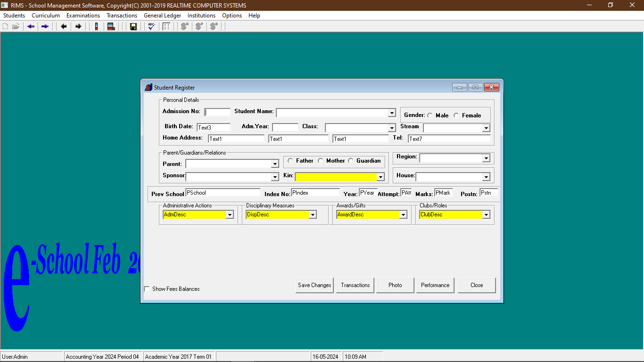The image size is (644, 362).
Task: Choose the Guardian radio option
Action: click(x=351, y=161)
